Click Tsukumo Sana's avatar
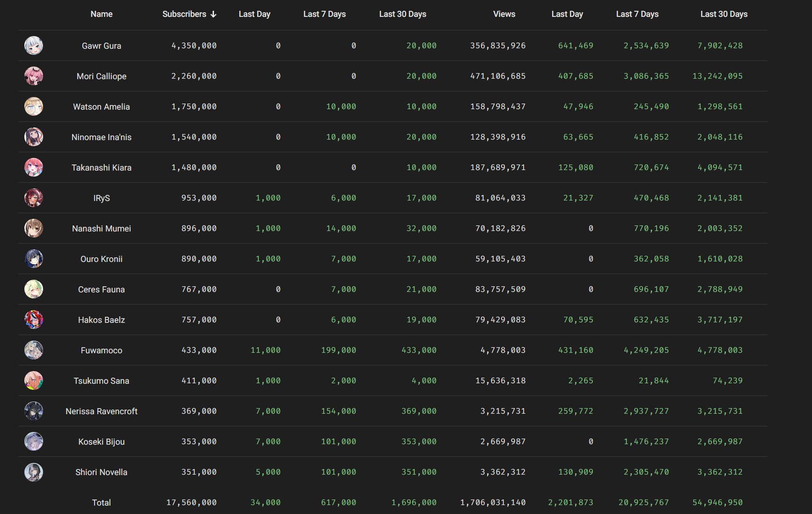Viewport: 812px width, 514px height. (34, 380)
